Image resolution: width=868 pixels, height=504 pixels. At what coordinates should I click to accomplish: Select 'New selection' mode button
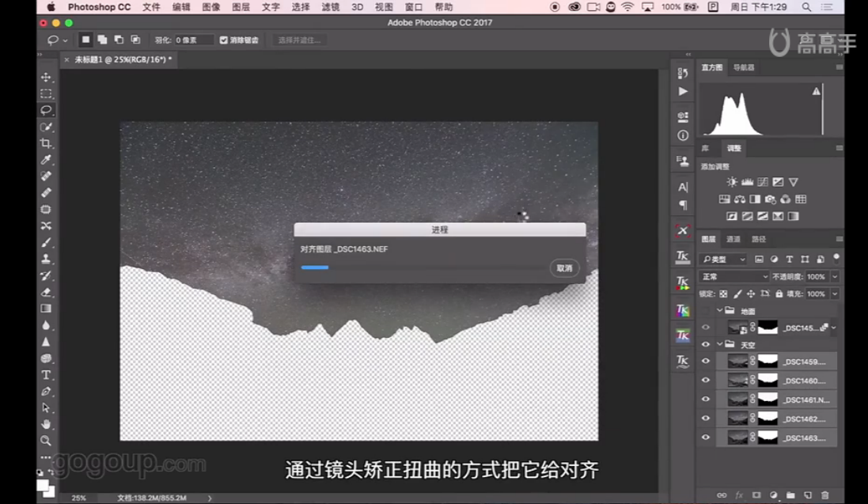pos(85,40)
